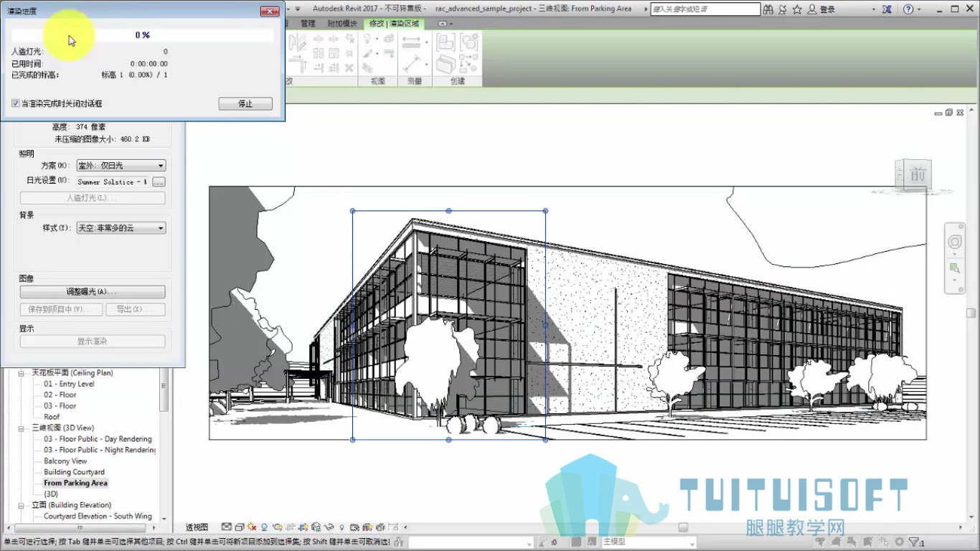Click the Favorites star icon
Viewport: 980px width, 551px height.
(x=797, y=9)
